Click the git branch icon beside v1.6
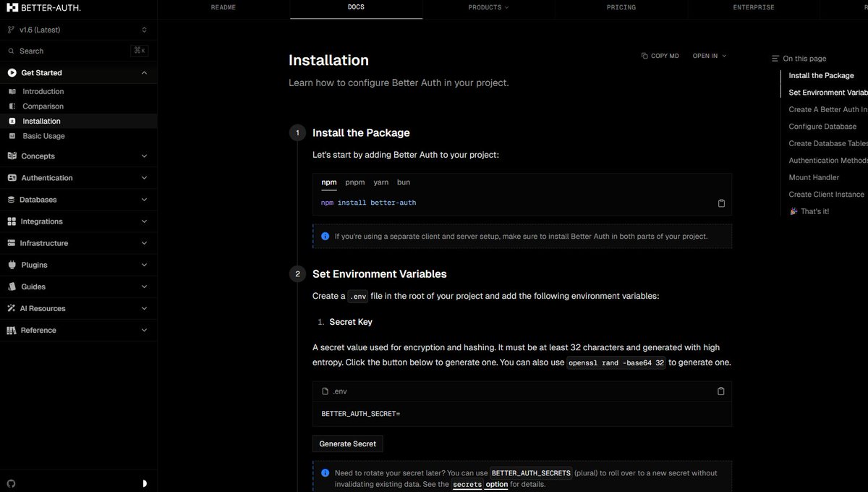The width and height of the screenshot is (868, 492). coord(11,30)
